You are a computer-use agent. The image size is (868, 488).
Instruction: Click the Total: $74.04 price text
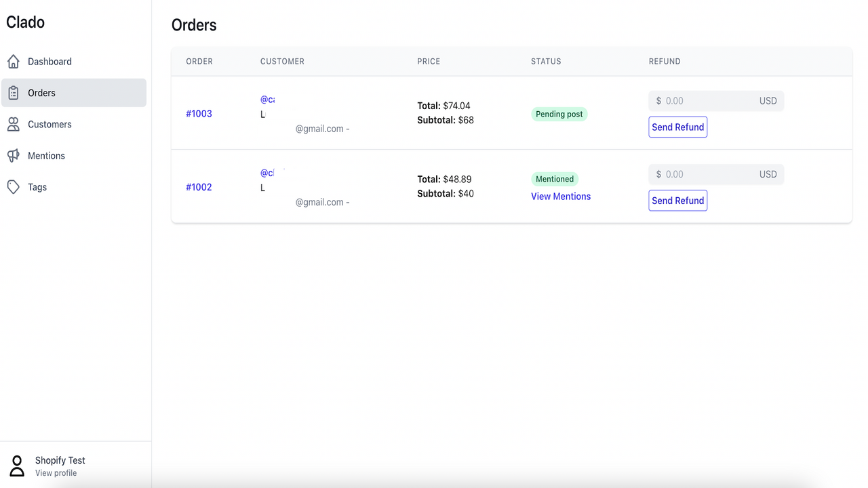point(443,106)
